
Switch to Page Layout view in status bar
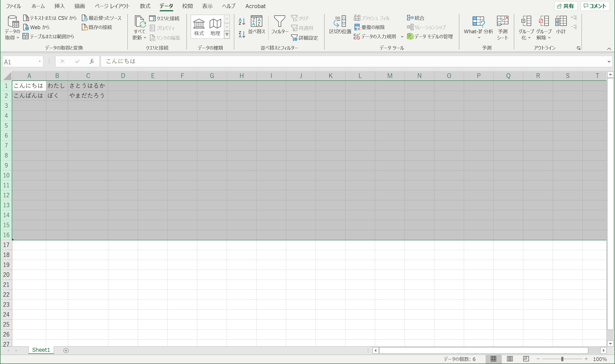pos(510,359)
